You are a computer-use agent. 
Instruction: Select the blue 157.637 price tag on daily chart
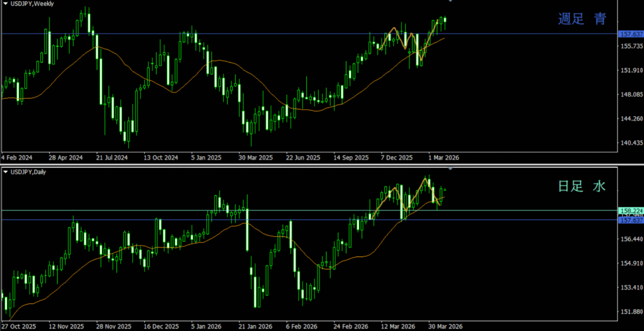click(x=630, y=220)
